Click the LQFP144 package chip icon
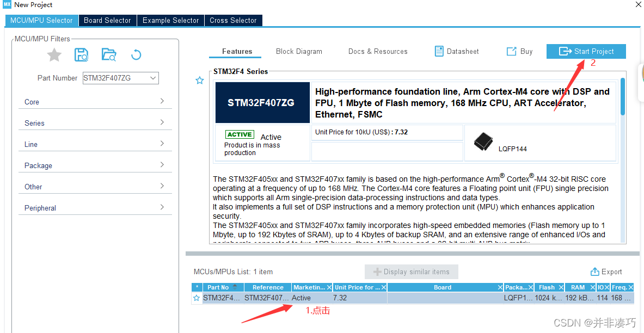The height and width of the screenshot is (333, 644). click(483, 143)
